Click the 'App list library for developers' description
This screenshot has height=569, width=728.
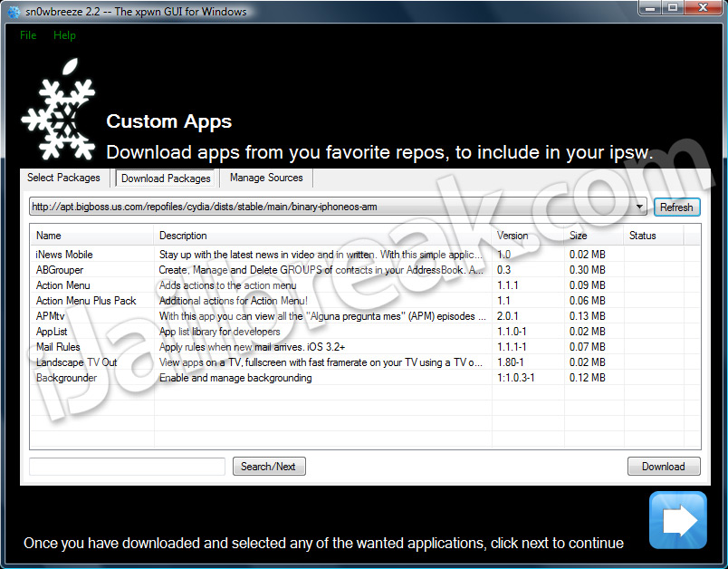220,332
